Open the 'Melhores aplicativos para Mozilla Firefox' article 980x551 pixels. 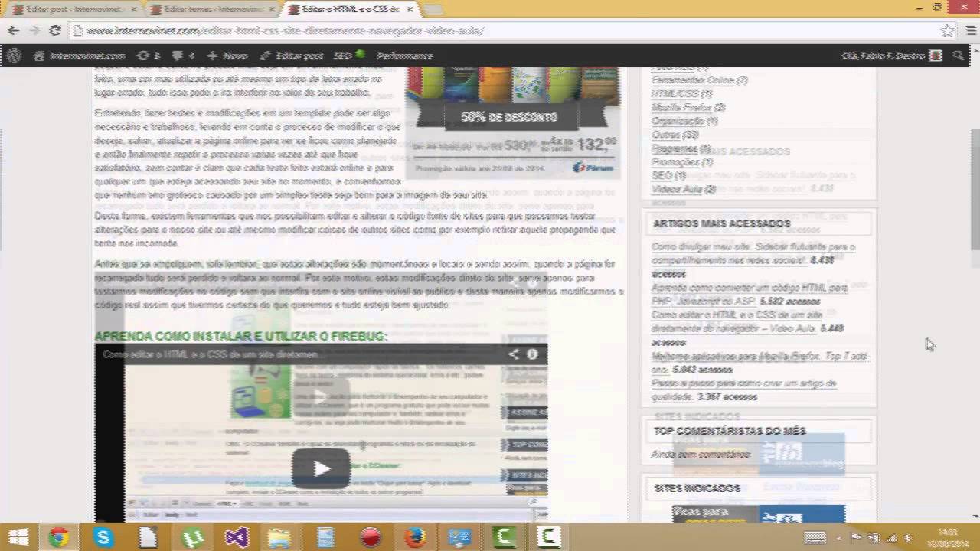(760, 363)
